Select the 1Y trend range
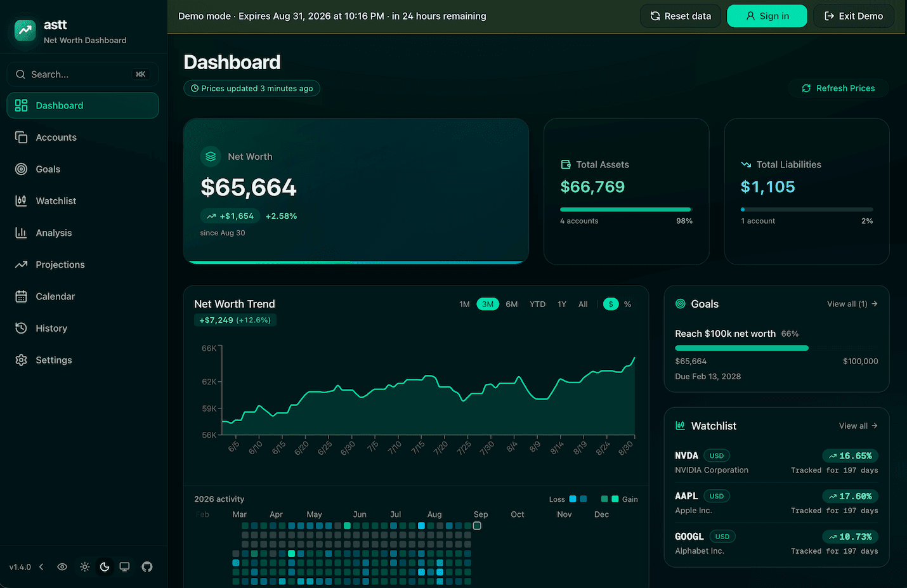 [562, 304]
